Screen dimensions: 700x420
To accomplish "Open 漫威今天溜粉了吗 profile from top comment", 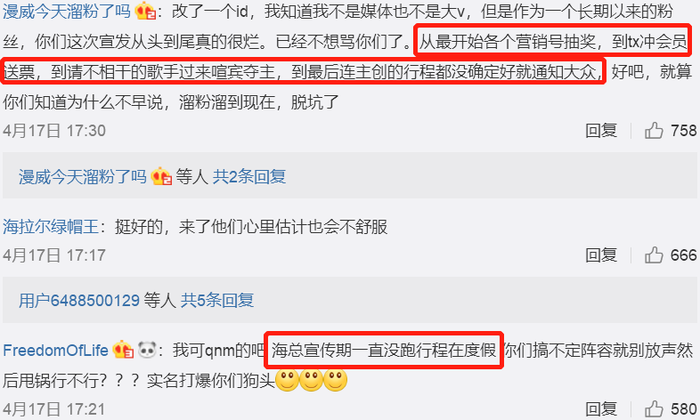I will (67, 11).
